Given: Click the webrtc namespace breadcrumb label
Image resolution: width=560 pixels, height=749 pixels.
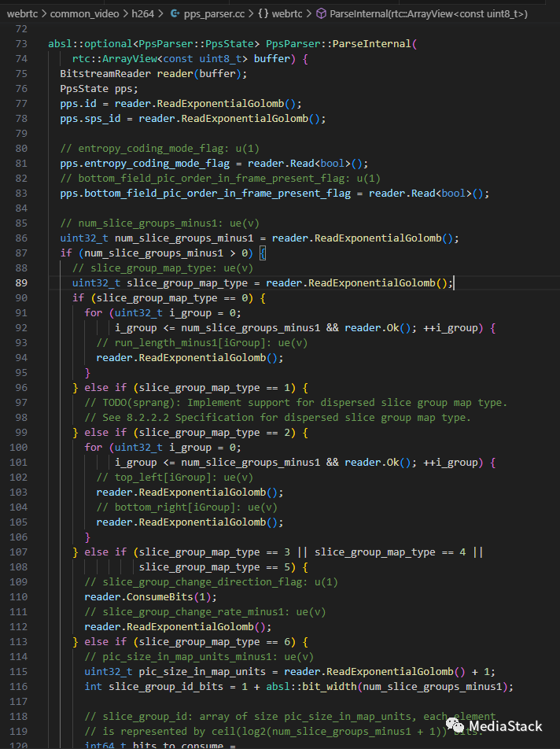Looking at the screenshot, I should [289, 14].
